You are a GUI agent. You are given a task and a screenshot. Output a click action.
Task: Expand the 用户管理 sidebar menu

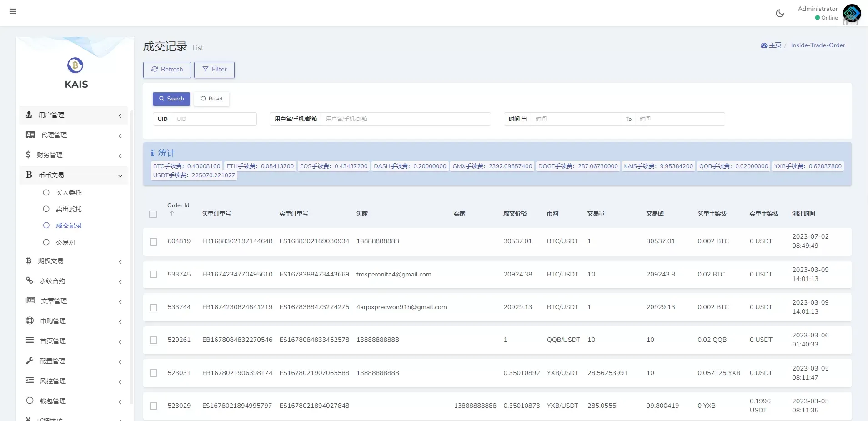pyautogui.click(x=74, y=115)
